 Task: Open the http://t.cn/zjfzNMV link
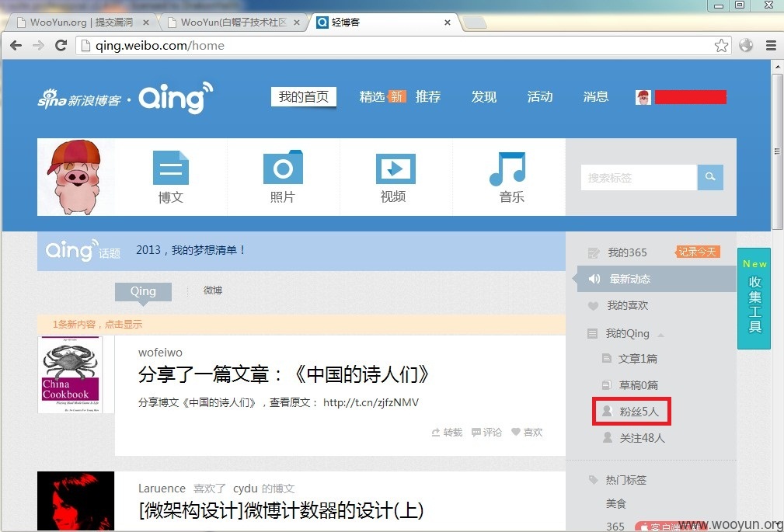tap(371, 402)
